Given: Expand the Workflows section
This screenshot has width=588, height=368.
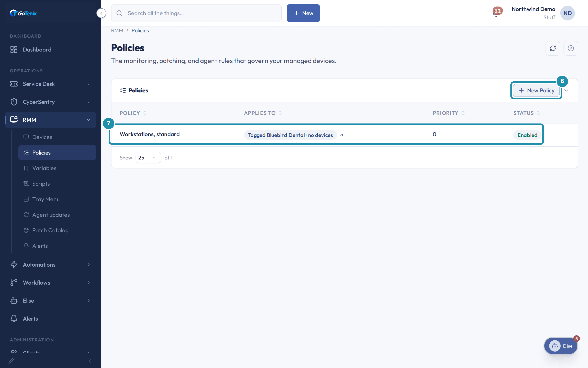Looking at the screenshot, I should pyautogui.click(x=51, y=283).
